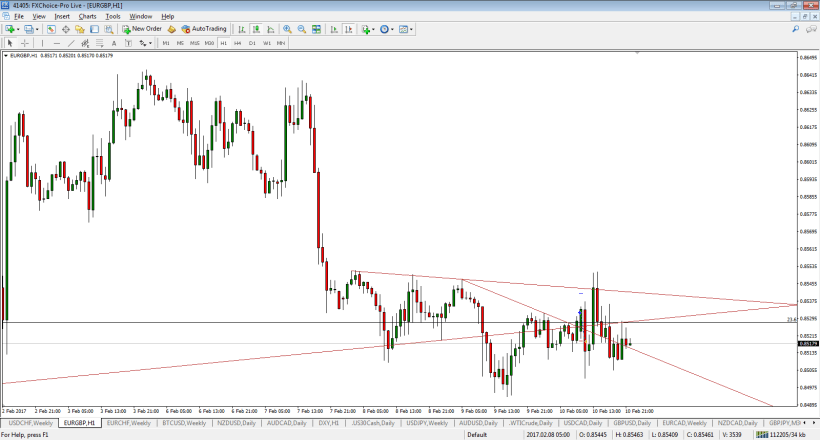Select the crosshair tool
Screen dimensions: 820x440
tap(25, 43)
